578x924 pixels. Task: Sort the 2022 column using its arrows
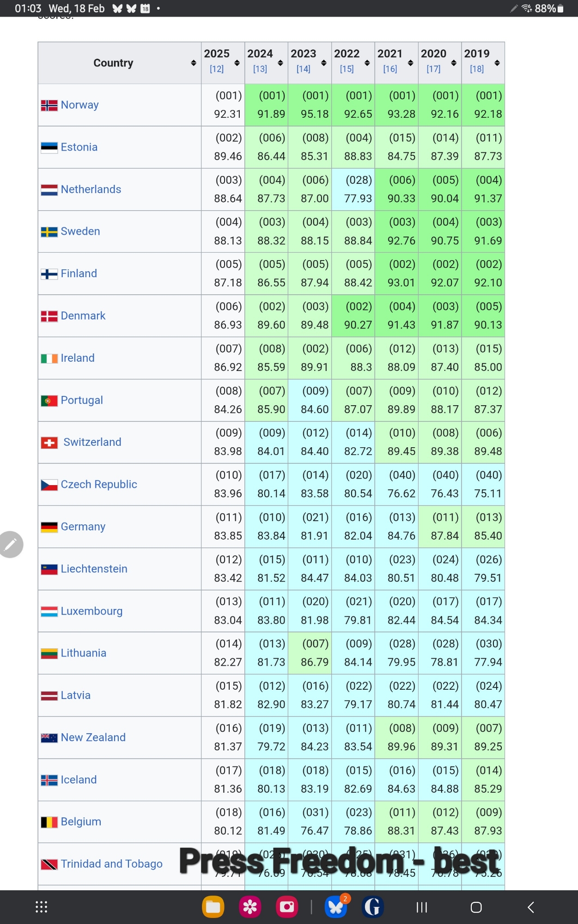(x=367, y=63)
